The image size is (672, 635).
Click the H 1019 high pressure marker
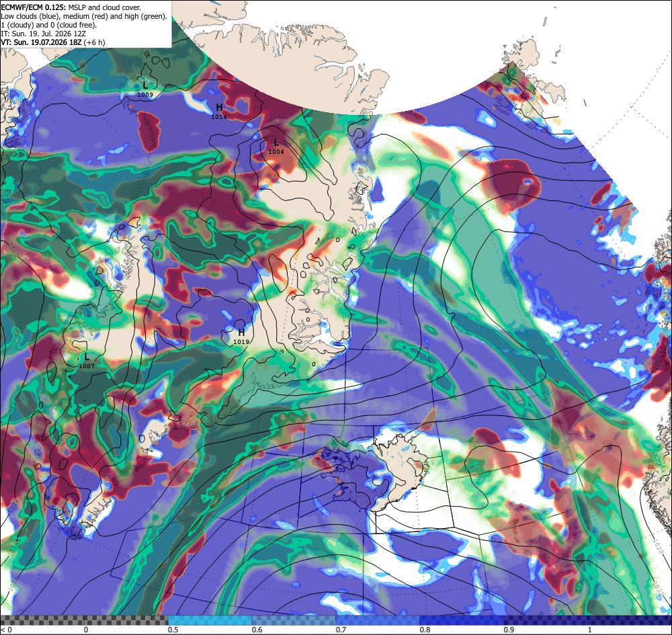[241, 337]
